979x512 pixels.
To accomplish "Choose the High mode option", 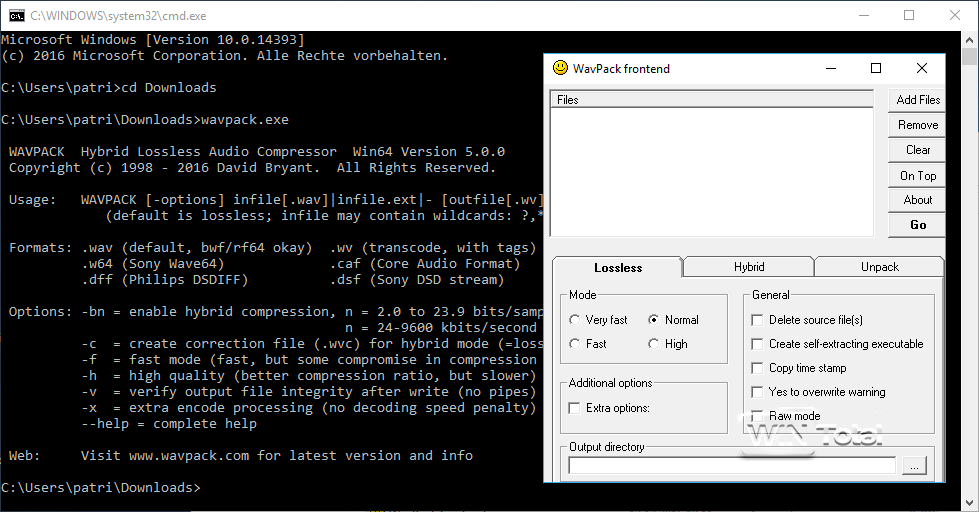I will click(654, 344).
